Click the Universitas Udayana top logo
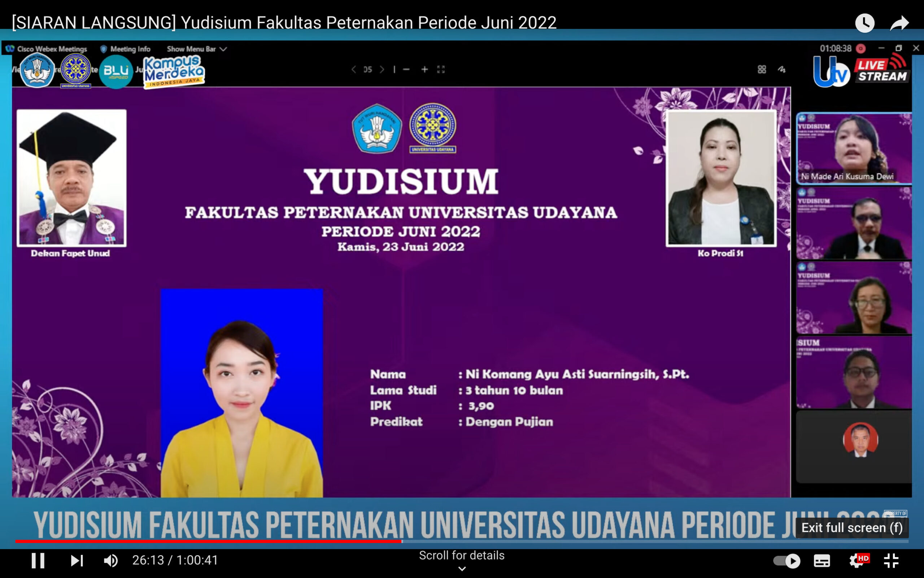Viewport: 924px width, 578px height. [x=75, y=71]
